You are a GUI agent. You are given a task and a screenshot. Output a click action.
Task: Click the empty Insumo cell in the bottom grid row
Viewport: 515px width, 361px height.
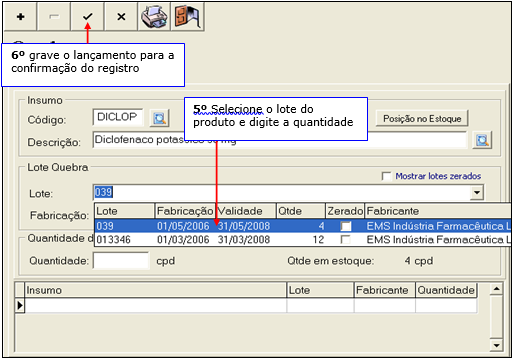pos(156,305)
